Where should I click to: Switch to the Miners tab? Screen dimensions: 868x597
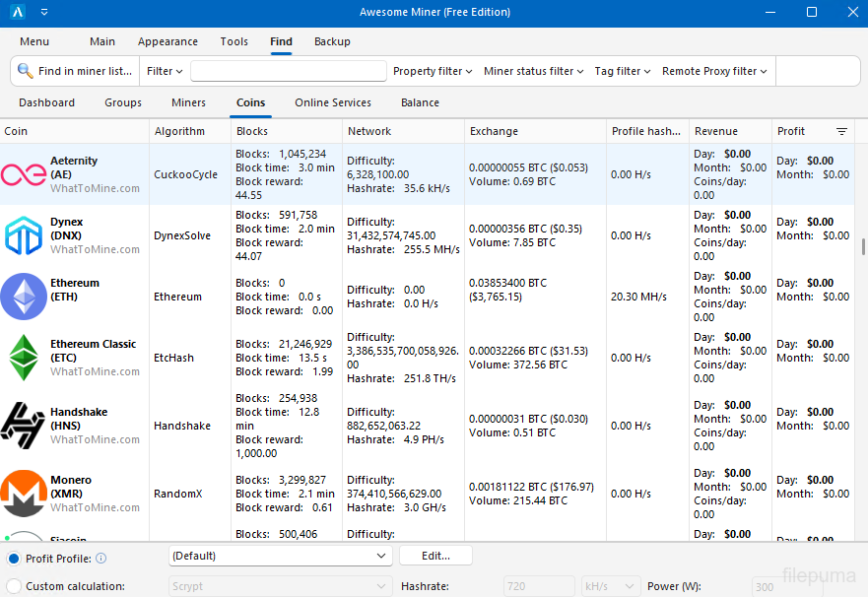(x=188, y=102)
